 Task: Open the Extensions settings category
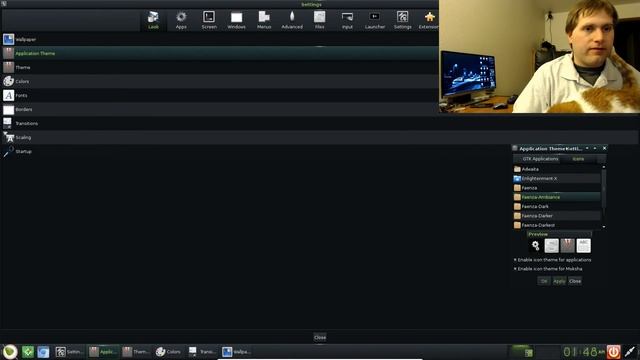click(x=429, y=20)
